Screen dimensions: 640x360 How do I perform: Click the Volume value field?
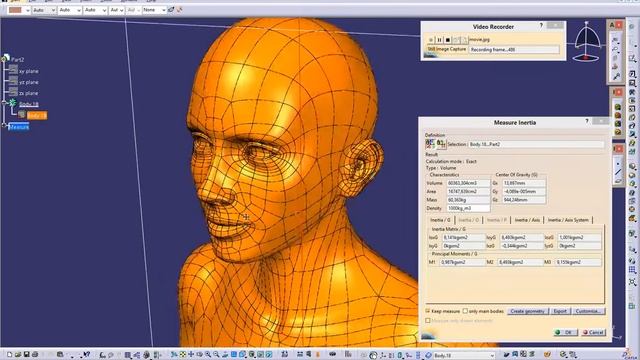(468, 183)
